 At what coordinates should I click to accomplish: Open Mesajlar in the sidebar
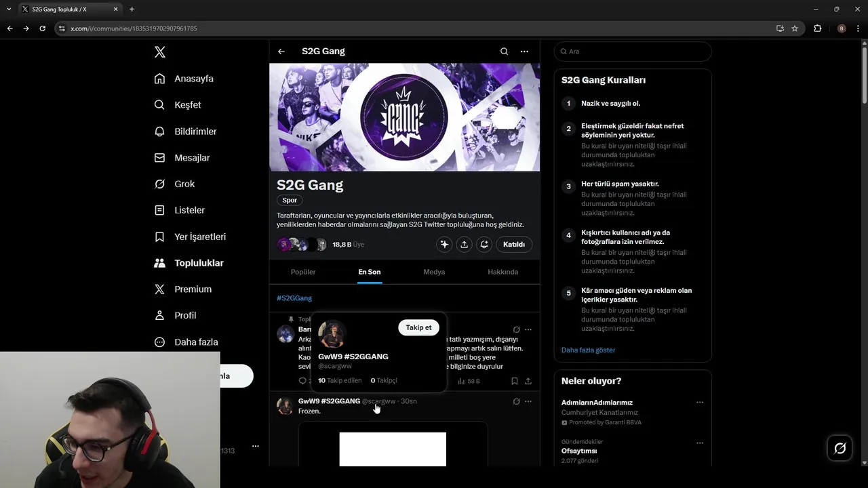[182, 158]
